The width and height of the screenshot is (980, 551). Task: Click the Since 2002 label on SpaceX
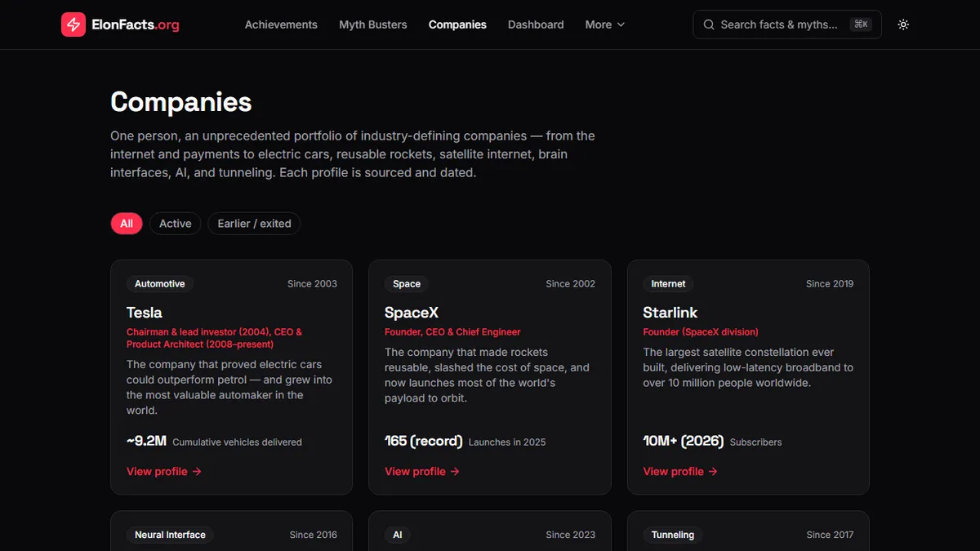coord(570,284)
